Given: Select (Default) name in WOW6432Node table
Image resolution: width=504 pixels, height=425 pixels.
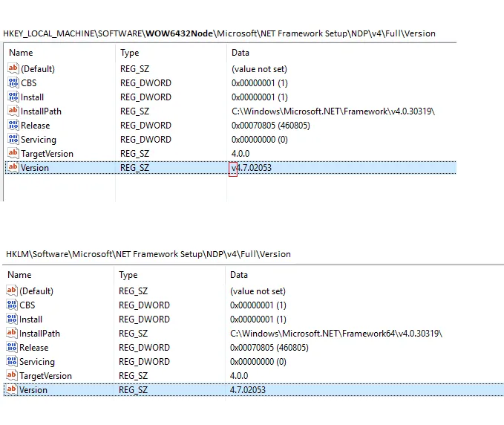Looking at the screenshot, I should [38, 69].
